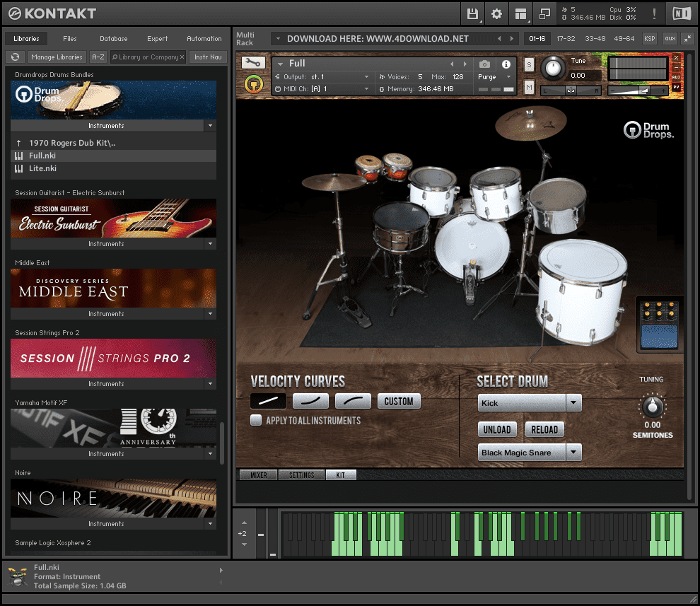Viewport: 700px width, 606px height.
Task: Adjust the Tuning semitones knob
Action: pos(652,407)
